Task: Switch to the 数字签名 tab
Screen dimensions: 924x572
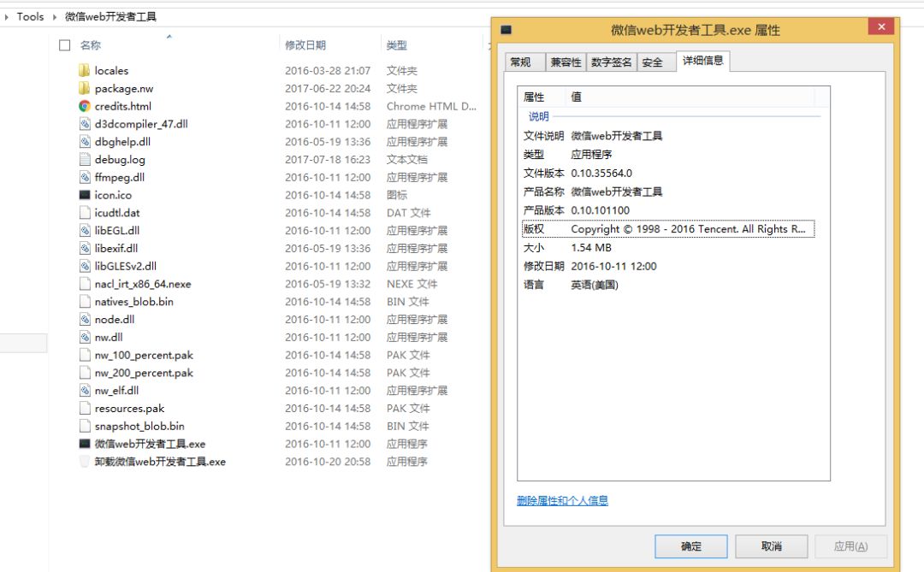Action: coord(611,62)
